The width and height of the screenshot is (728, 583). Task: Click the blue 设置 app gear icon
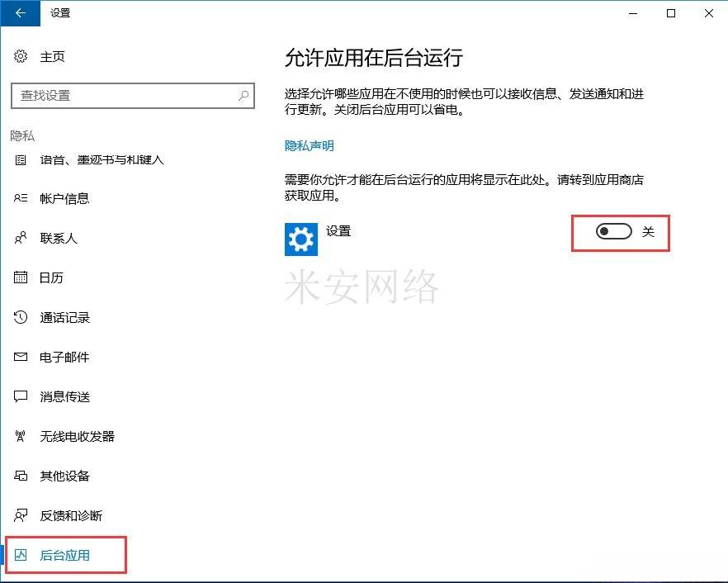(x=300, y=239)
